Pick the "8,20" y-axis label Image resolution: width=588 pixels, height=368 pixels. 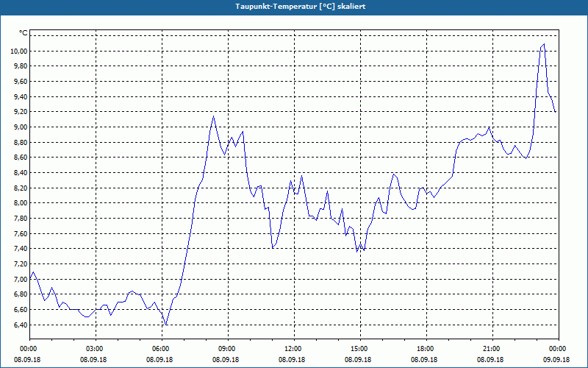tap(21, 188)
